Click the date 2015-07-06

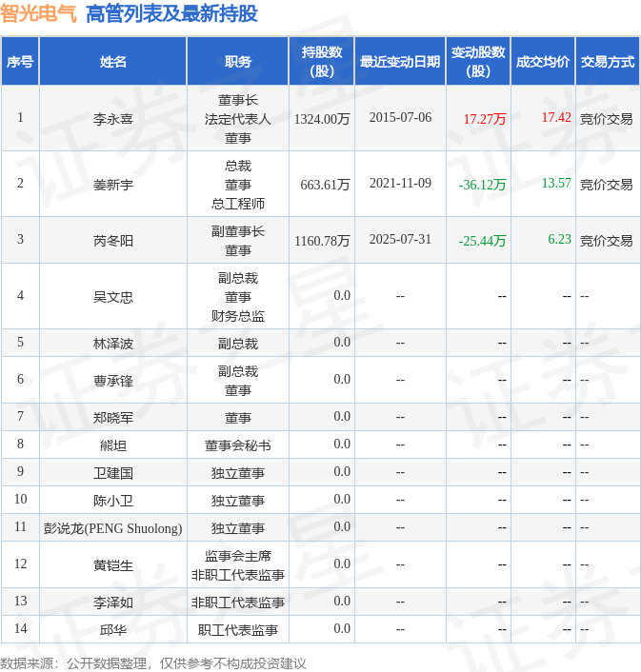[x=400, y=117]
